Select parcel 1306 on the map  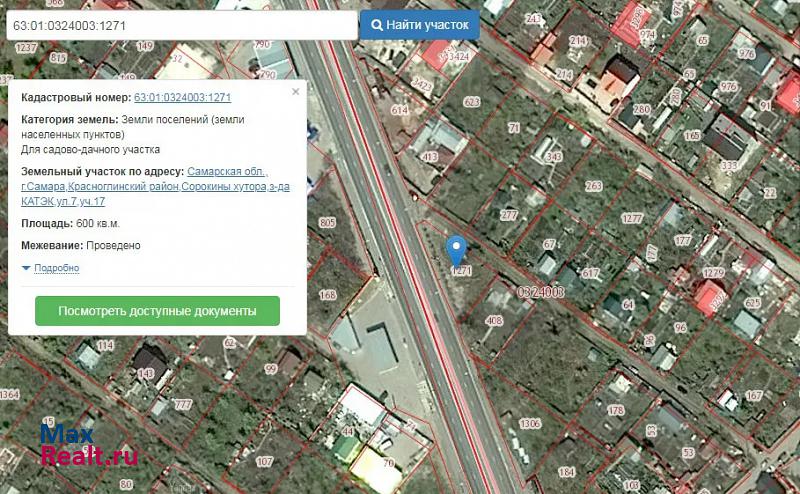point(529,423)
